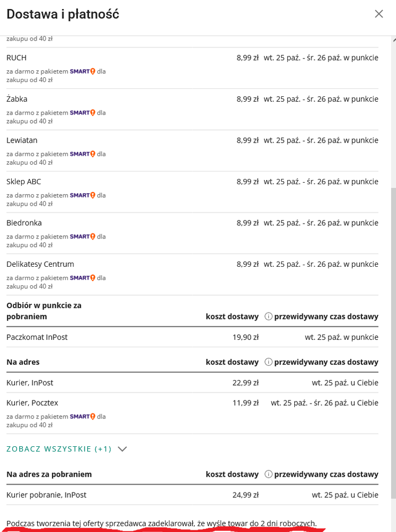The image size is (396, 532).
Task: Click the chevron next to ZOBACZ WSZYSTKIE
Action: [x=122, y=449]
